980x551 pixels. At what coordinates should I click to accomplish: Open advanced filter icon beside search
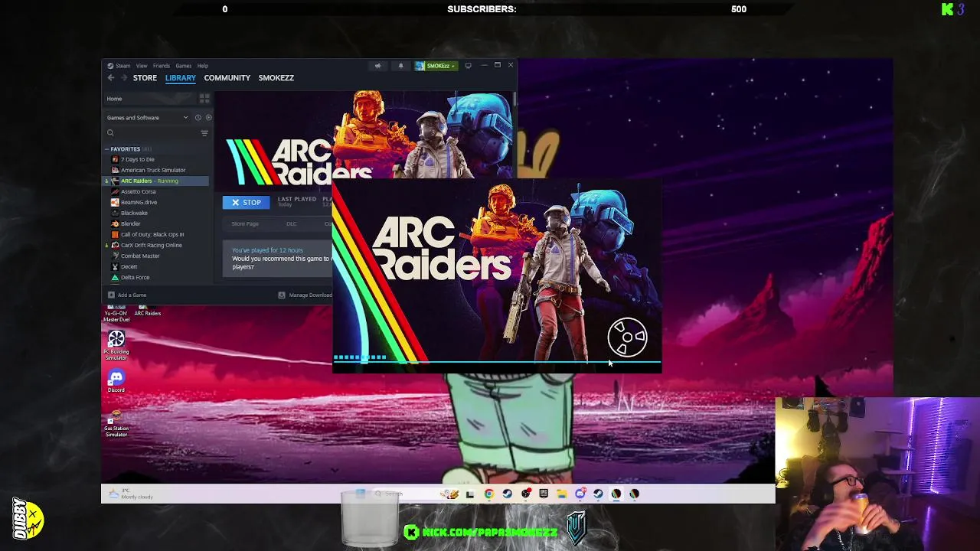pyautogui.click(x=204, y=133)
